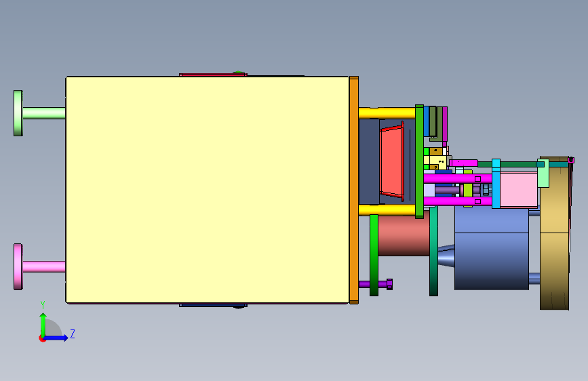Viewport: 588px width, 381px height.
Task: Select the teal vertical support plate
Action: pos(433,252)
